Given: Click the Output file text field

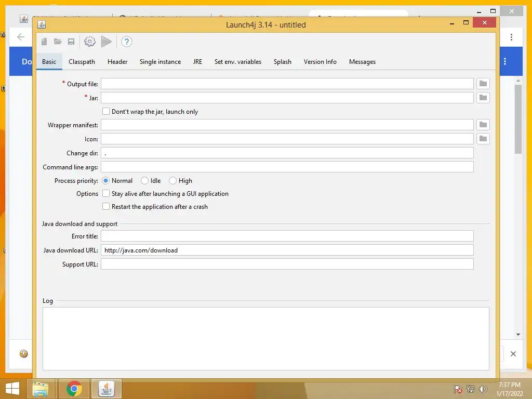Looking at the screenshot, I should click(x=287, y=84).
